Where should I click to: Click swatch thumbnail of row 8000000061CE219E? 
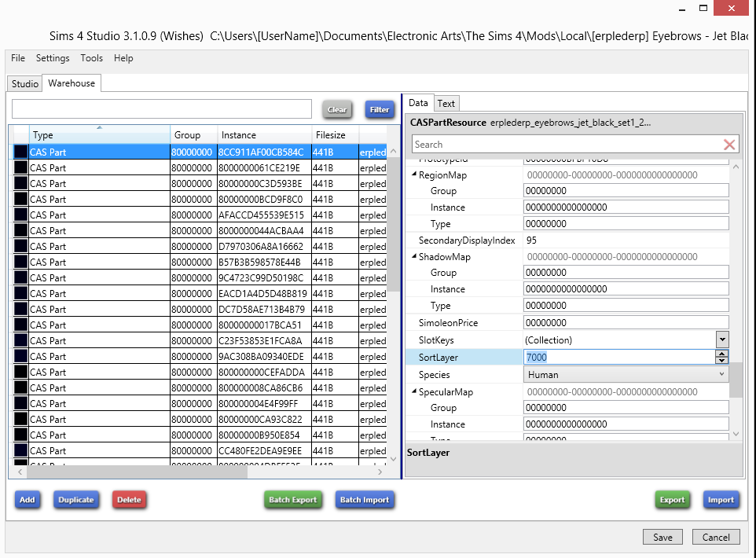pos(20,168)
